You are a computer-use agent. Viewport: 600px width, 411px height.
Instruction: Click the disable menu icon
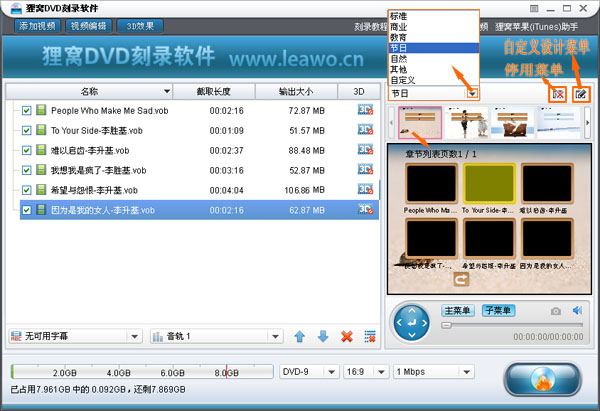point(558,94)
